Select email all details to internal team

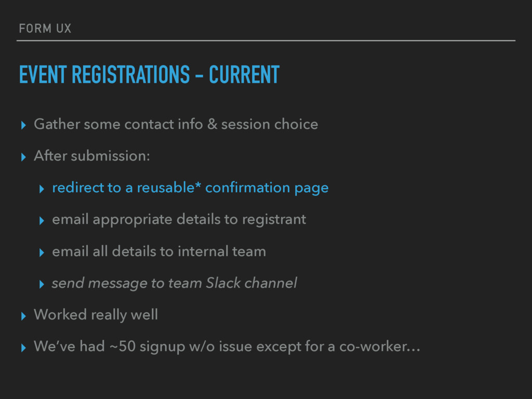pyautogui.click(x=159, y=251)
